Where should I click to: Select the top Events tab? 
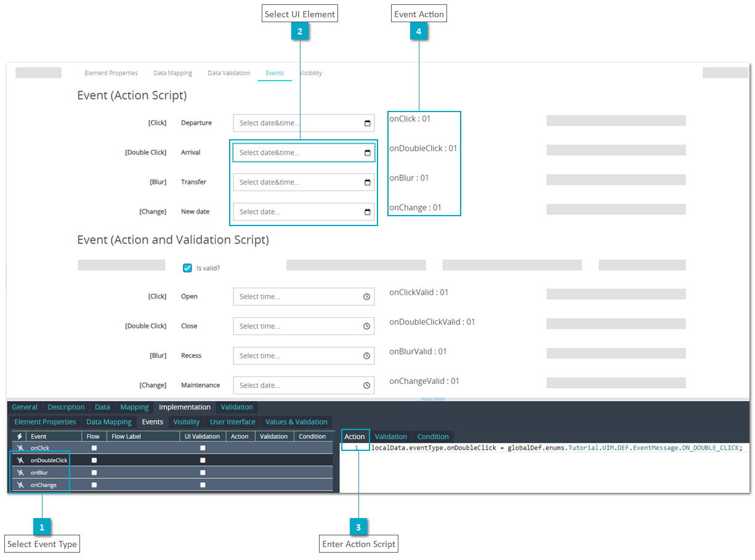[275, 73]
